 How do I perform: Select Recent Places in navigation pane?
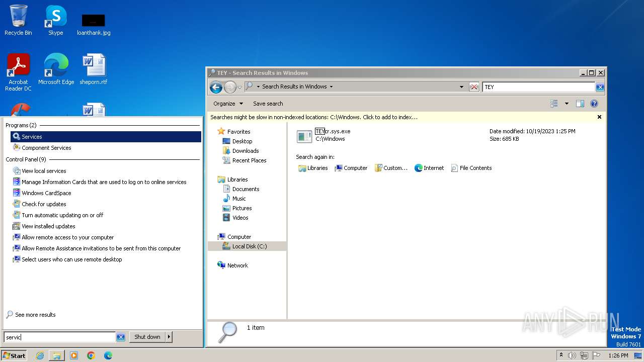click(x=245, y=160)
